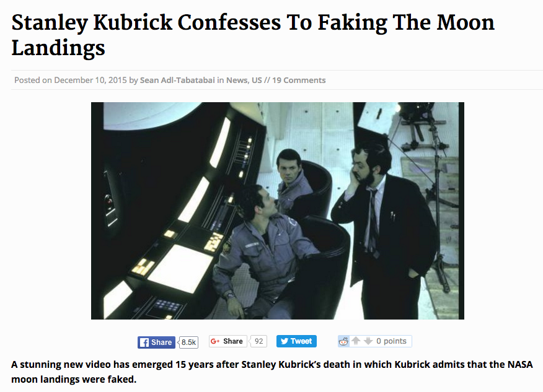The width and height of the screenshot is (543, 392).
Task: Upvote the article with the Reddit up arrow
Action: coord(356,341)
